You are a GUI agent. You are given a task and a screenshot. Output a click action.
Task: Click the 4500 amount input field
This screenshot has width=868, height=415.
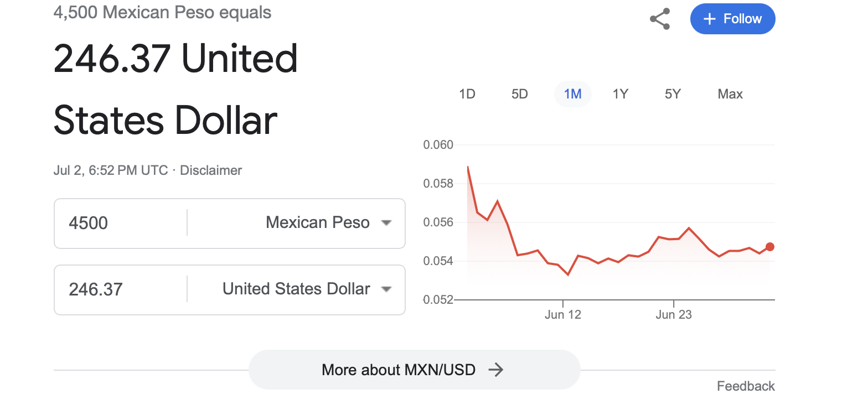click(x=122, y=223)
